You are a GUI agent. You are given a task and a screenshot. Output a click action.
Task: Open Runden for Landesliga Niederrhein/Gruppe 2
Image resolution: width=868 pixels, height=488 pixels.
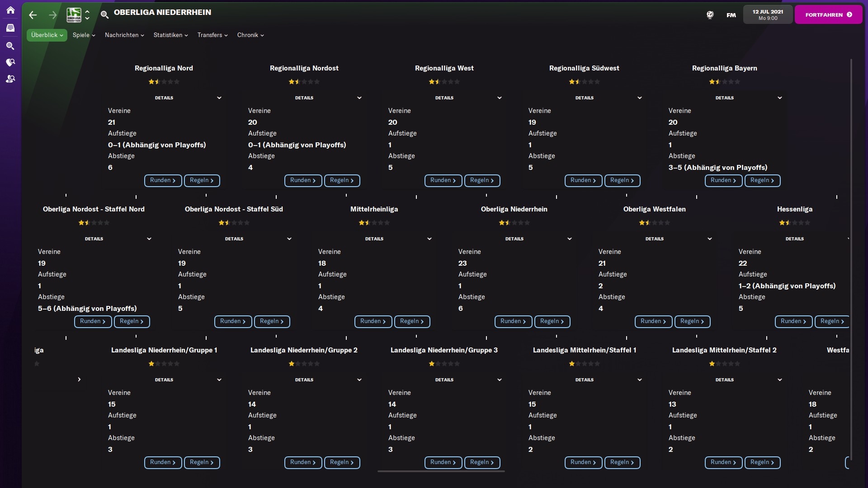[303, 463]
